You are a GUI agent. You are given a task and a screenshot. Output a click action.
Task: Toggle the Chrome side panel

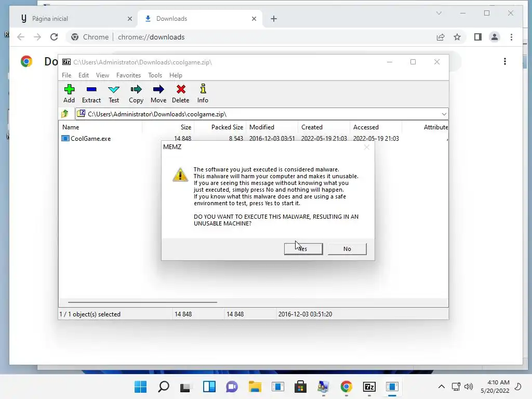(x=478, y=37)
